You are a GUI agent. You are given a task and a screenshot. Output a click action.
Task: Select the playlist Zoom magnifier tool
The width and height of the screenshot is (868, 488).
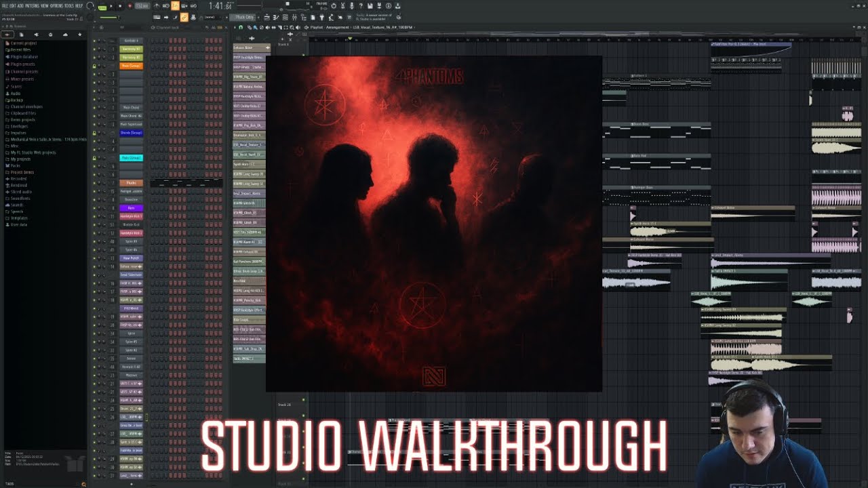tap(292, 27)
